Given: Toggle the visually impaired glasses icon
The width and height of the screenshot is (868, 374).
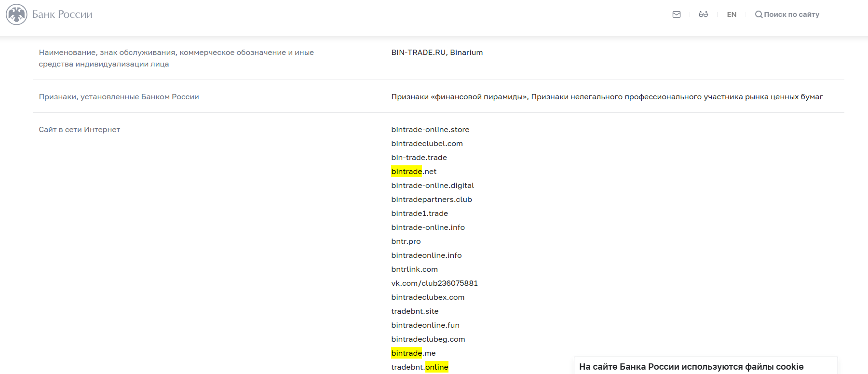Looking at the screenshot, I should (x=704, y=14).
